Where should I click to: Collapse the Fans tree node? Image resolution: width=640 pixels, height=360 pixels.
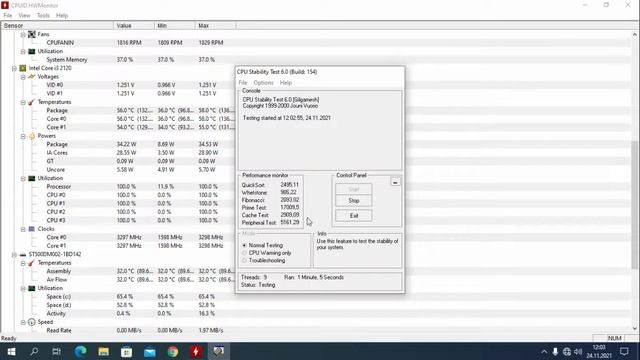point(23,35)
